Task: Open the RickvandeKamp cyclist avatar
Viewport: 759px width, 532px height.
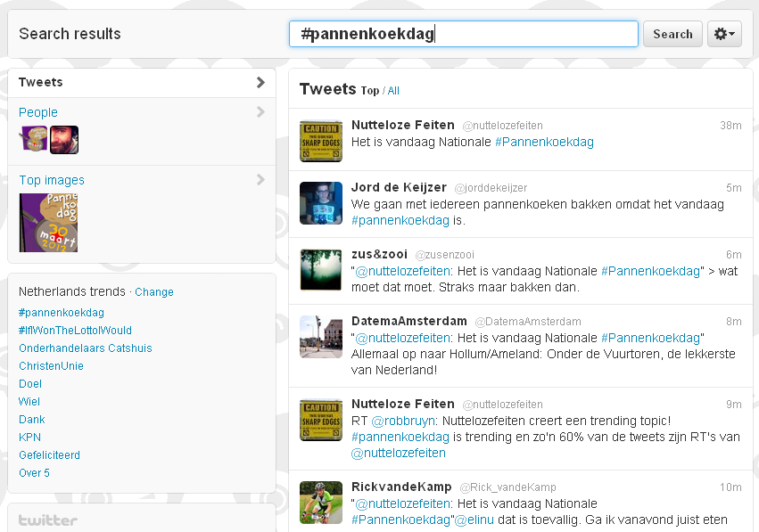Action: (x=321, y=503)
